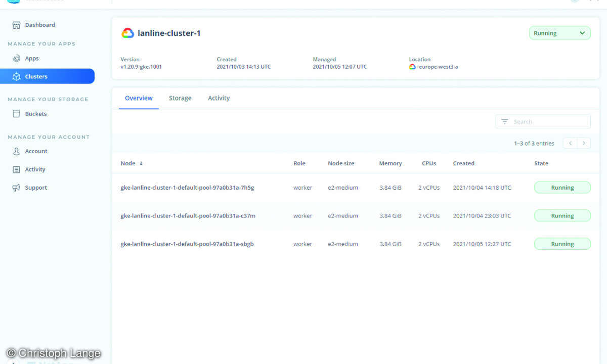Open the cluster Activity tab

pyautogui.click(x=219, y=98)
